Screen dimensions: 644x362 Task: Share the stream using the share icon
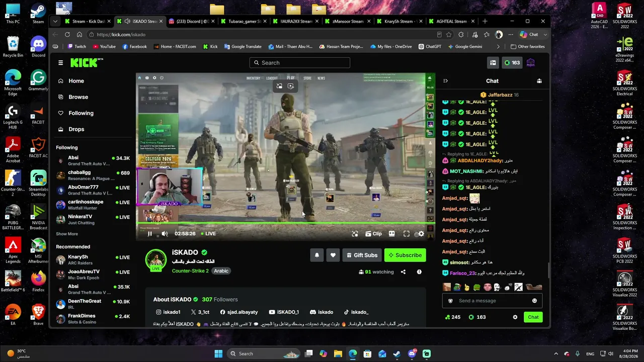403,272
